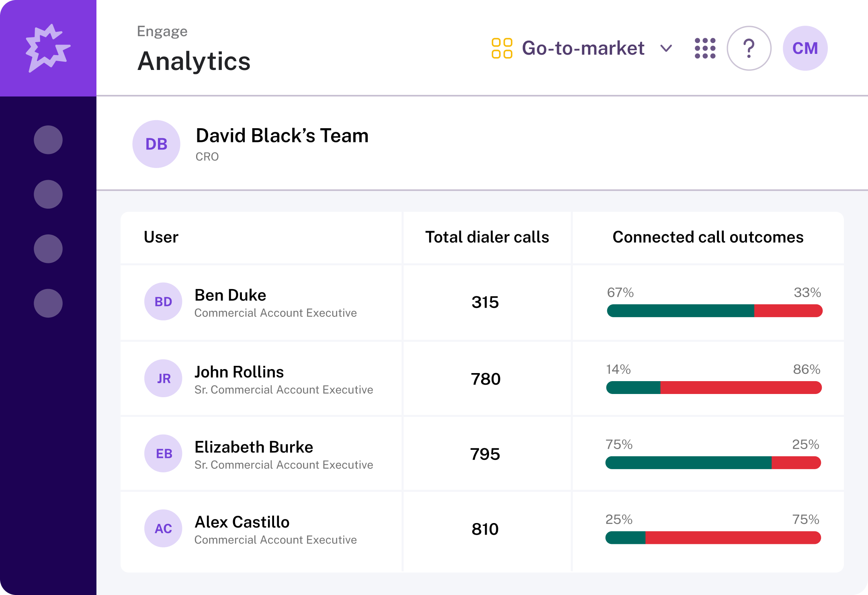Sort by Connected call outcomes column

click(708, 237)
